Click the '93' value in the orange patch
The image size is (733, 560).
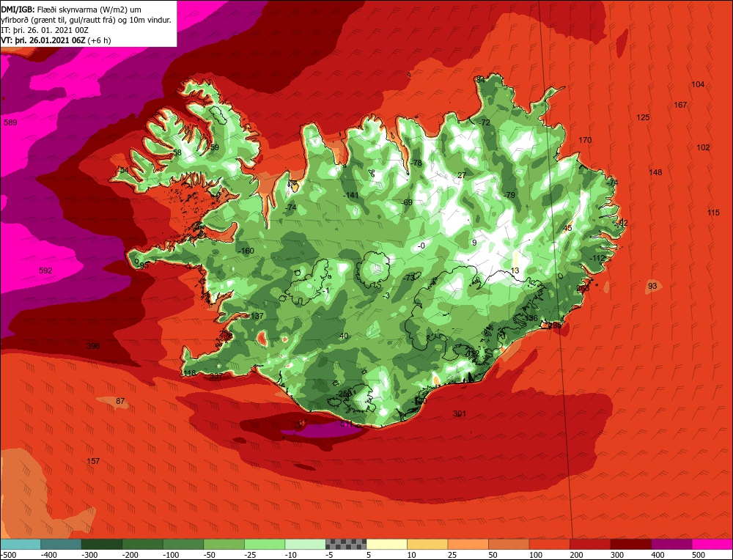click(x=652, y=286)
